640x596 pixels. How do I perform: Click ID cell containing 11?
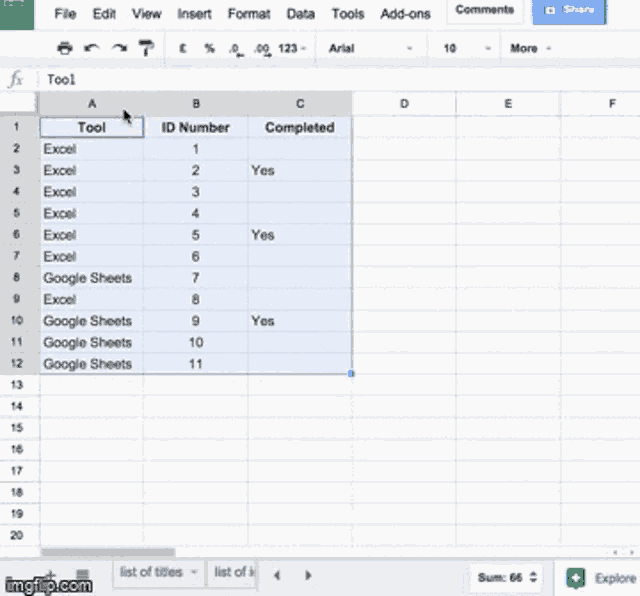[196, 364]
